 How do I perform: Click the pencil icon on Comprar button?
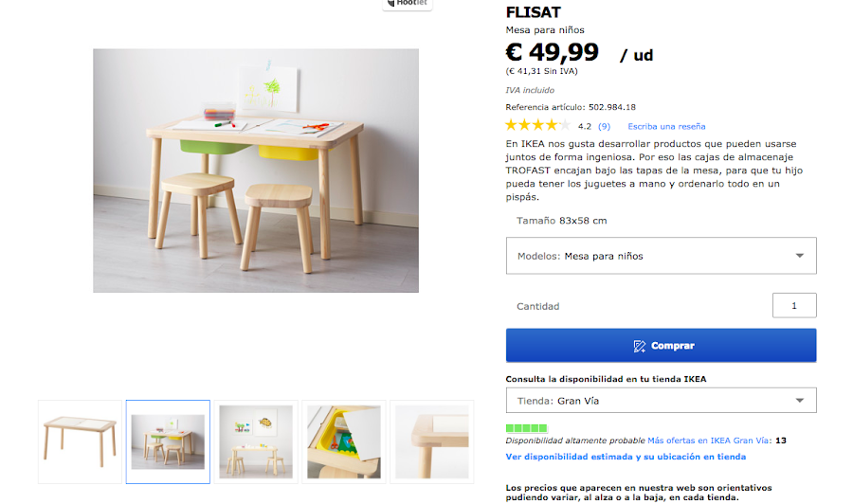[x=639, y=346]
